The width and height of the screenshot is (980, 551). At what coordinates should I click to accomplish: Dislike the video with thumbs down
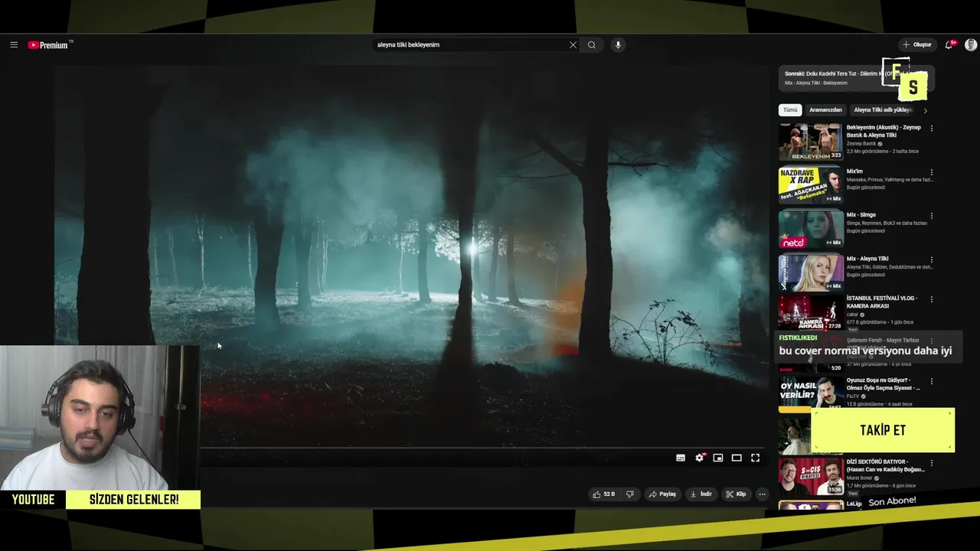tap(630, 494)
